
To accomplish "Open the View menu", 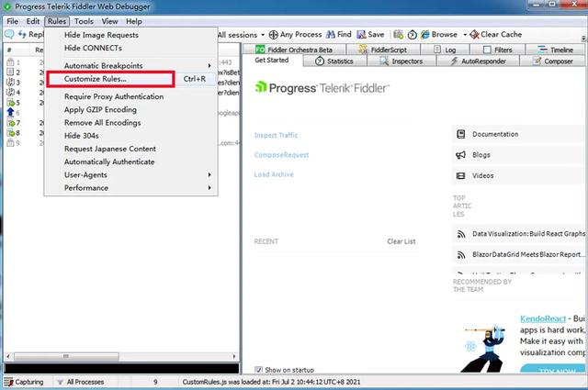I will click(x=109, y=21).
